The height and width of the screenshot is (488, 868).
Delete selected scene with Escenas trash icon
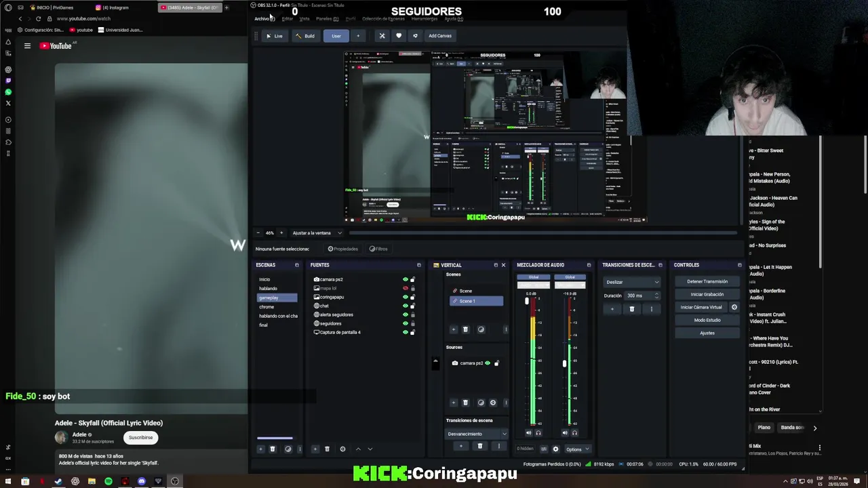[273, 449]
